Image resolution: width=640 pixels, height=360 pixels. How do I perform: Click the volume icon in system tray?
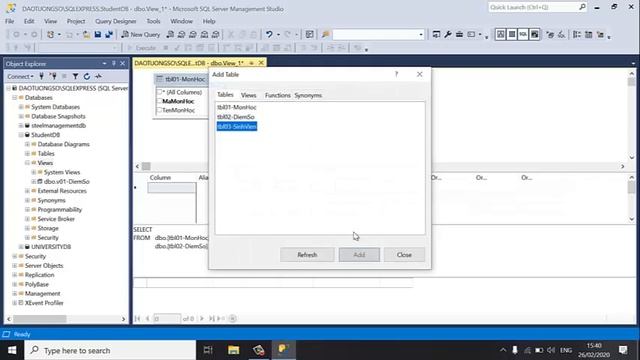pos(551,350)
